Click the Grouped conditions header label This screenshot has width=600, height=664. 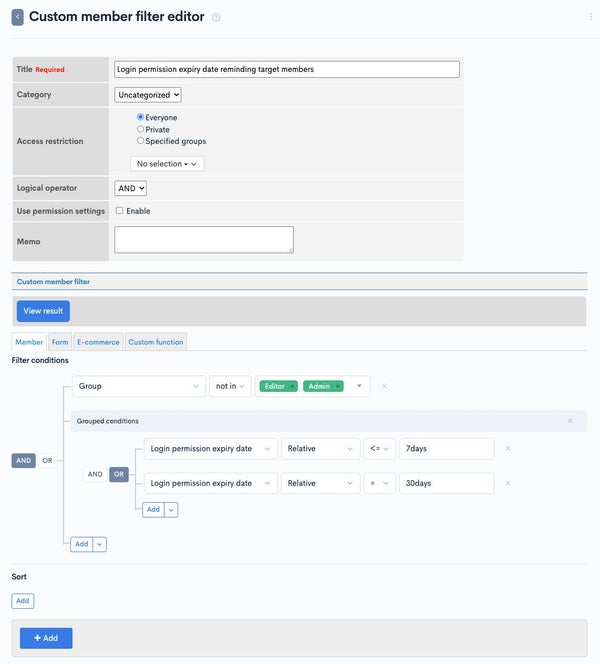(x=108, y=421)
